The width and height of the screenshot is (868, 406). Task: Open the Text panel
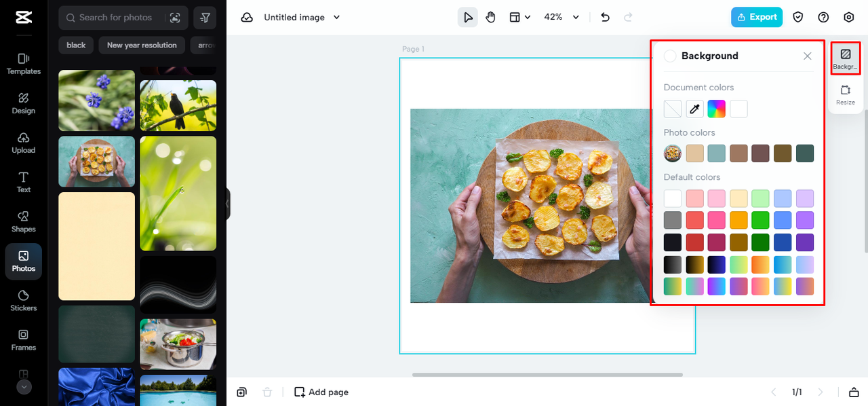click(x=24, y=182)
